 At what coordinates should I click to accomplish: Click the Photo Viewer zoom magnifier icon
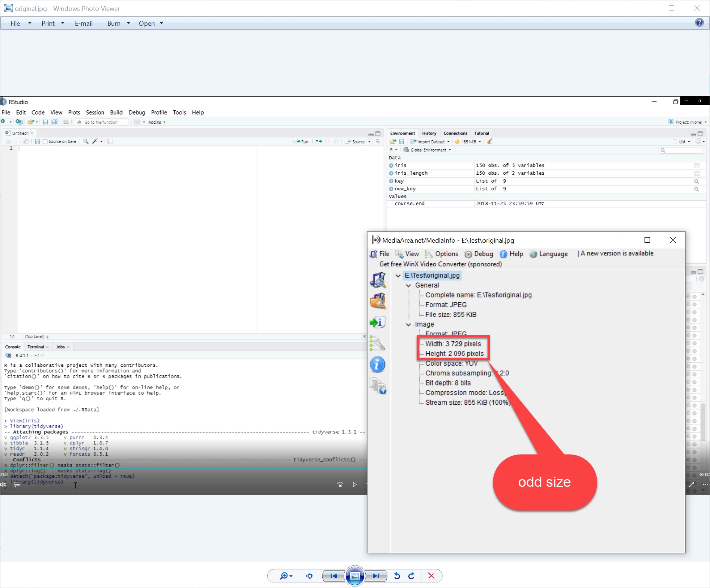[x=284, y=576]
